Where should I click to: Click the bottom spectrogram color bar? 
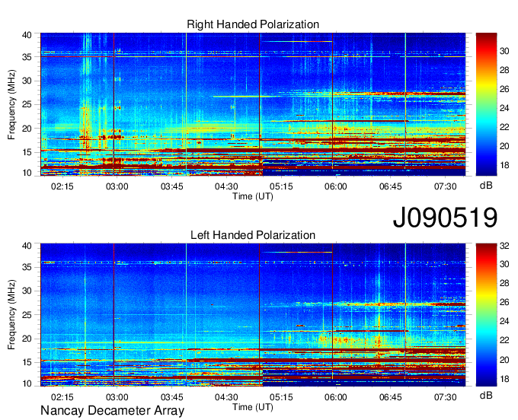coord(486,315)
